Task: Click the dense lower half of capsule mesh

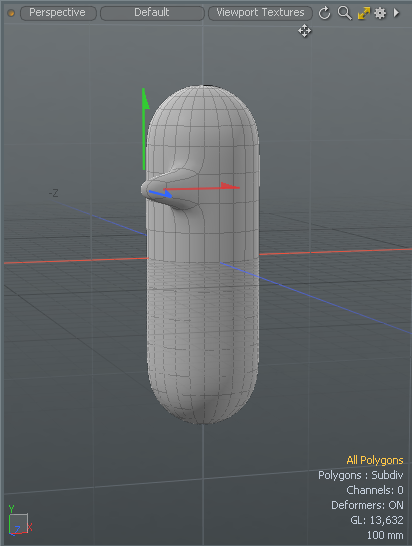Action: (203, 341)
